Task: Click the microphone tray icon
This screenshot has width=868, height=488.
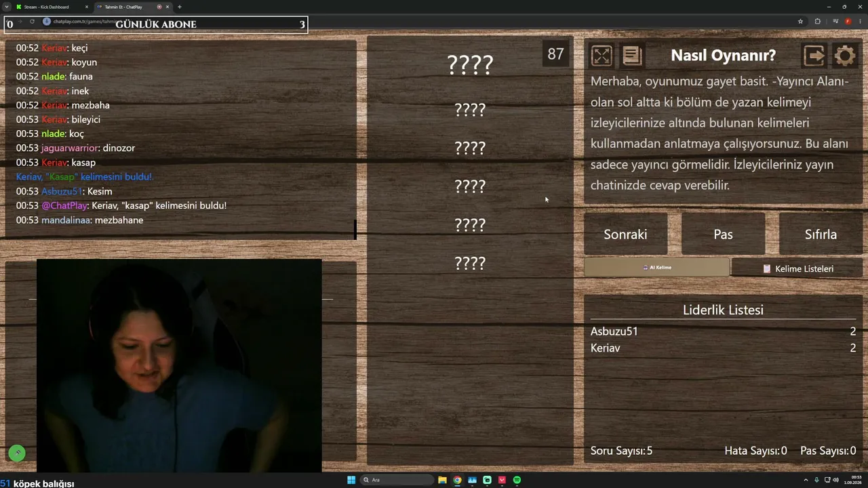Action: click(x=816, y=480)
